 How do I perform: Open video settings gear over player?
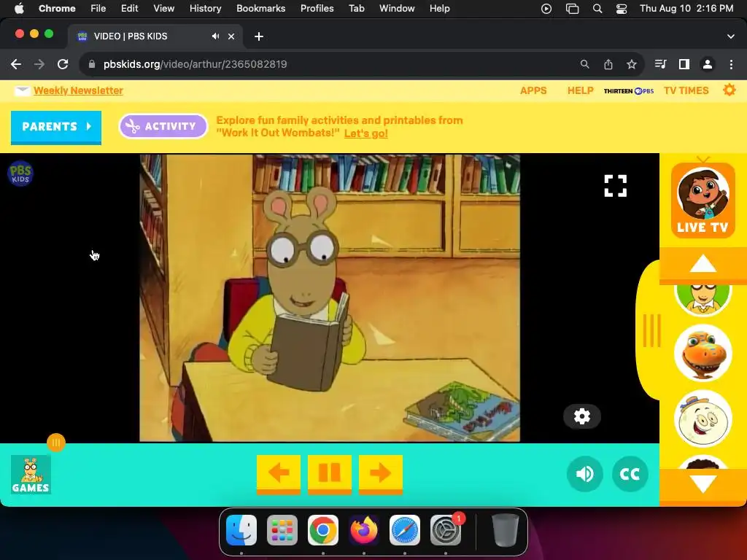tap(581, 416)
